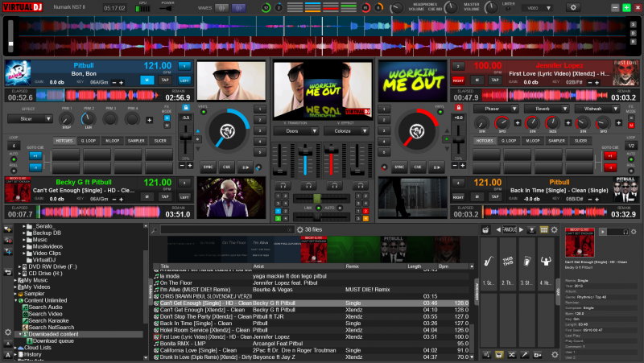Viewport: 644px width, 363px height.
Task: Open the Phaser effect dropdown on right deck
Action: point(496,108)
